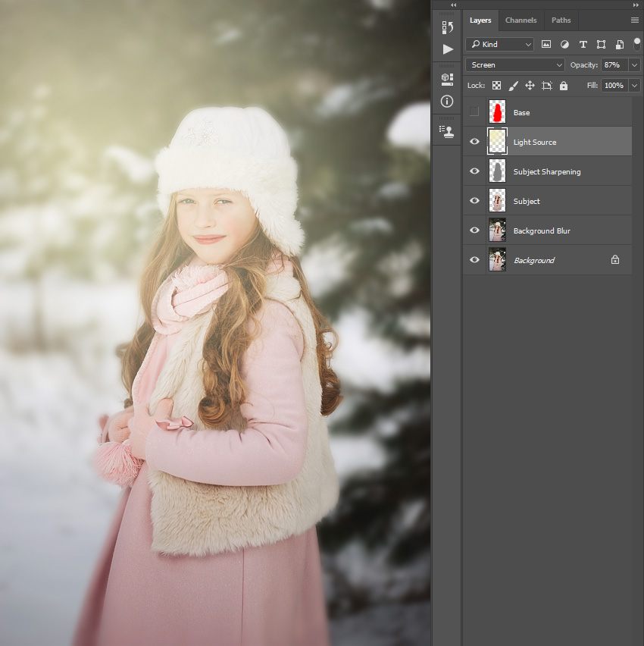Switch to the Paths tab
This screenshot has height=646, width=644.
(x=561, y=20)
